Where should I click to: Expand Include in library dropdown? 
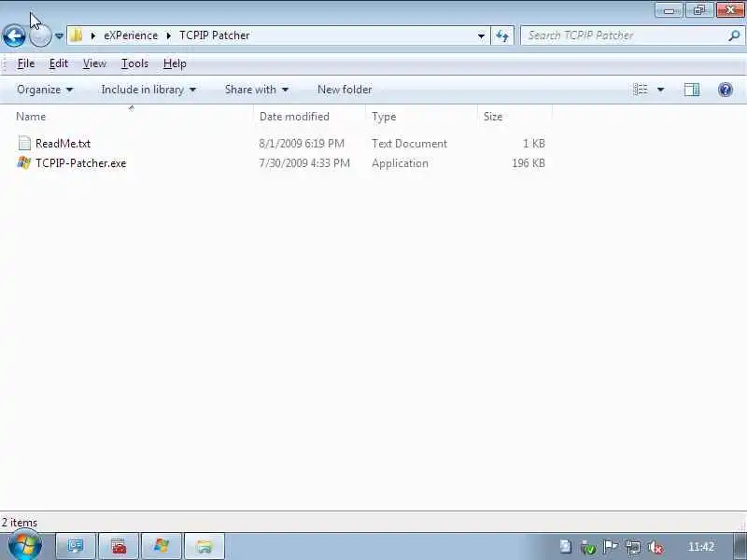click(148, 90)
